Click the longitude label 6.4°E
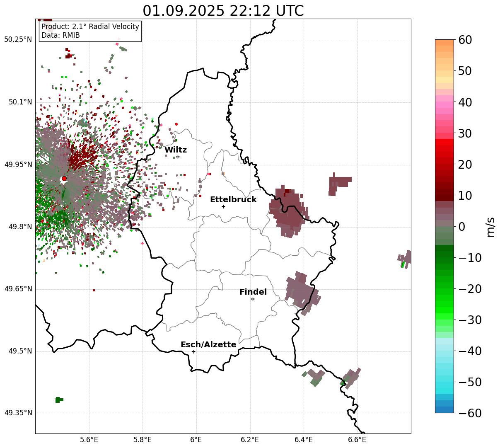This screenshot has height=448, width=500. 304,440
